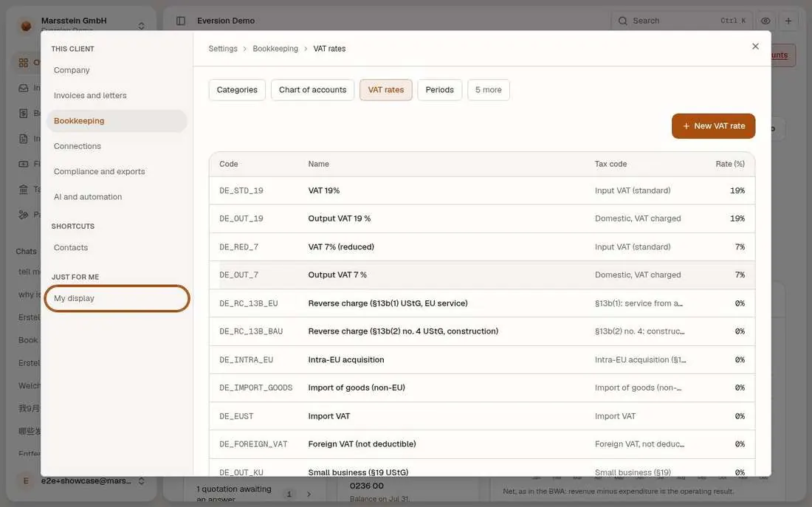Open My display settings
The image size is (812, 507).
[117, 298]
